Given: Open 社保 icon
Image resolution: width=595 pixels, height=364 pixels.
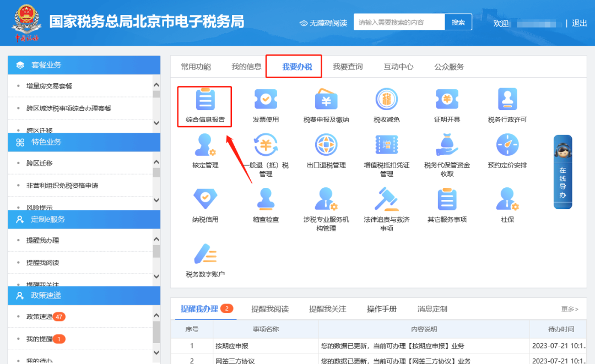Looking at the screenshot, I should tap(507, 199).
